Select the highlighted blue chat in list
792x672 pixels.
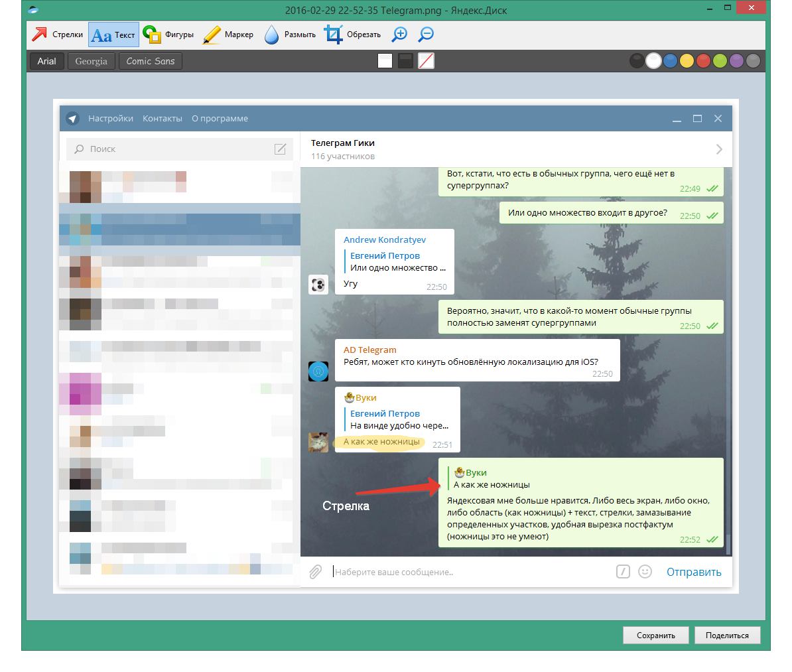(180, 230)
